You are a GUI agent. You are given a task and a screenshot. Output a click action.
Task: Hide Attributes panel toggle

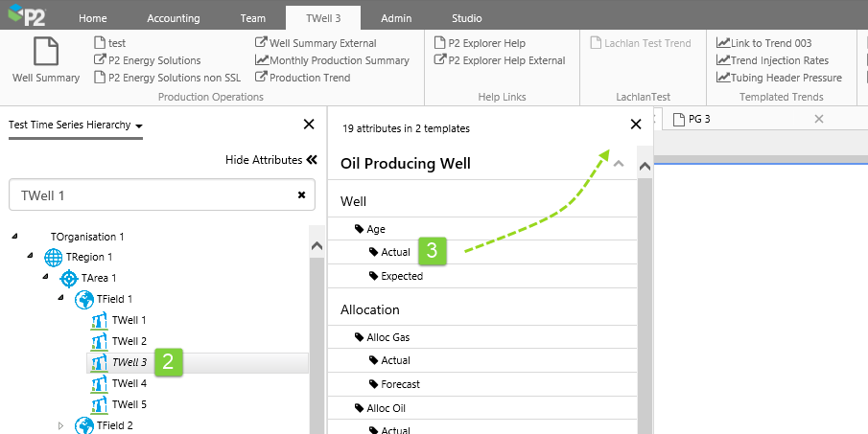[x=270, y=160]
